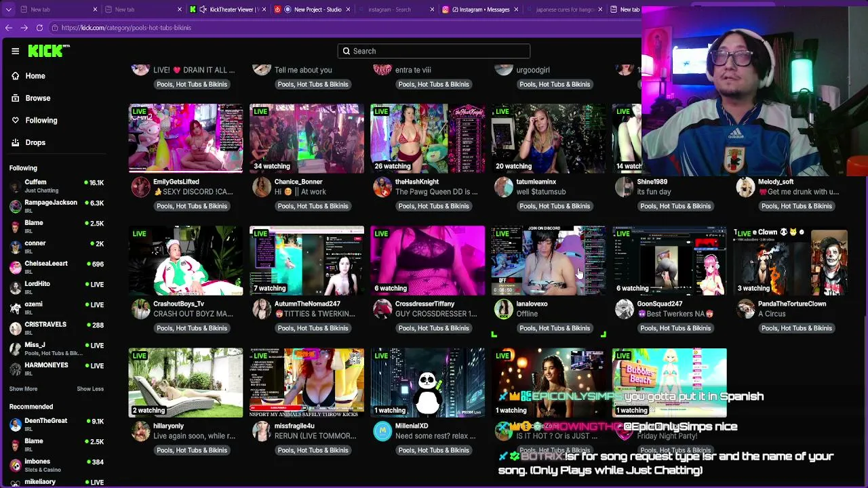Open ChelseaLeeart in the Following list
This screenshot has width=868, height=488.
(x=57, y=268)
